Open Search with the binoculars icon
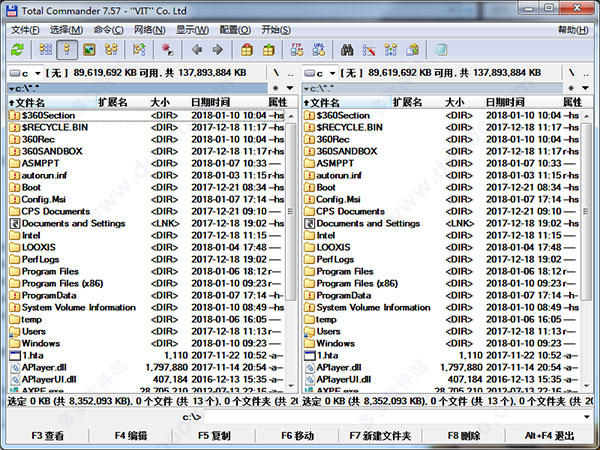Viewport: 600px width, 450px height. pos(347,50)
